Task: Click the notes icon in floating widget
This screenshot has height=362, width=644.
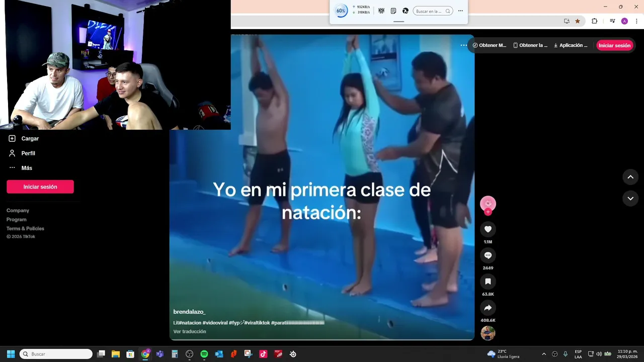Action: [x=393, y=11]
